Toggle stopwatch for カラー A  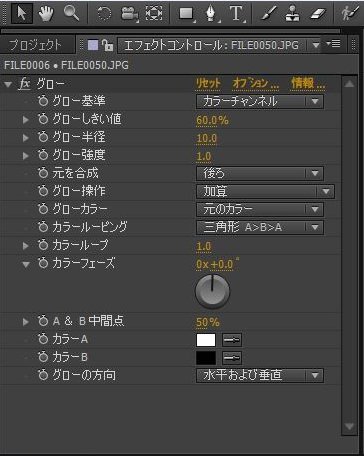click(43, 339)
